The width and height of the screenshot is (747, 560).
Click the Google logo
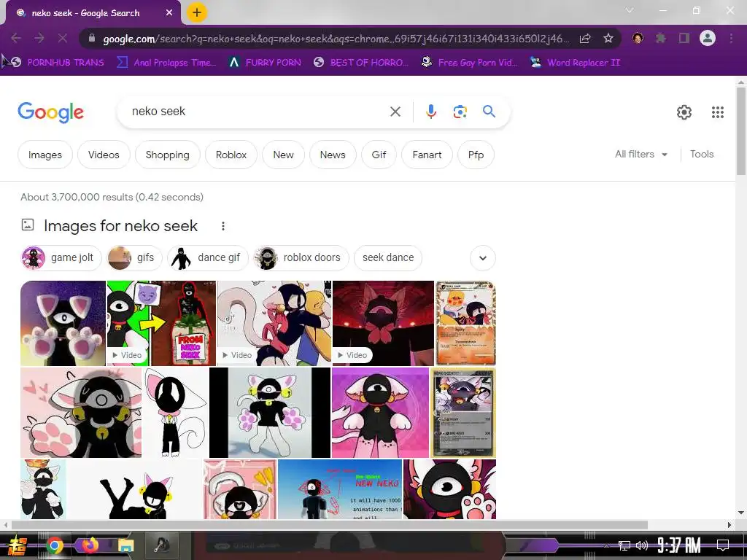(50, 112)
